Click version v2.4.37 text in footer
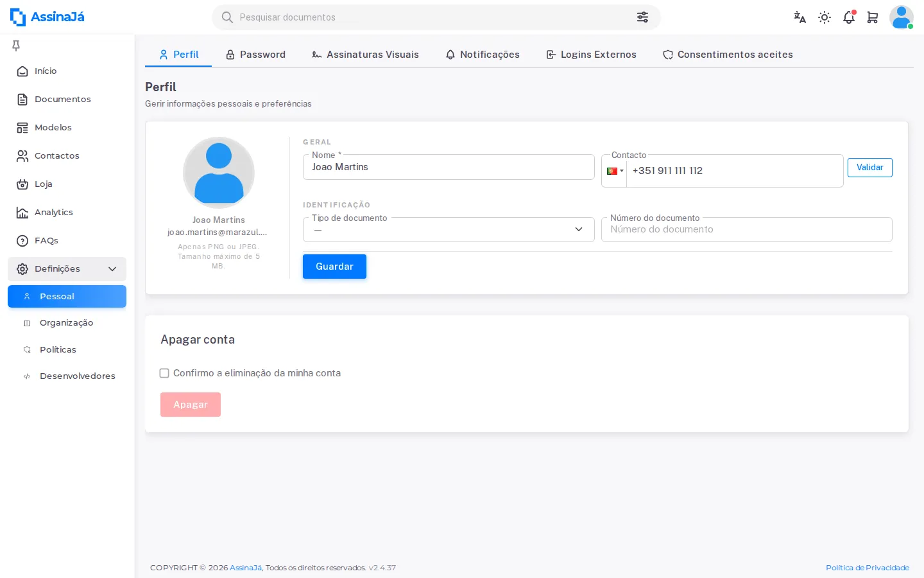The height and width of the screenshot is (578, 924). [382, 568]
